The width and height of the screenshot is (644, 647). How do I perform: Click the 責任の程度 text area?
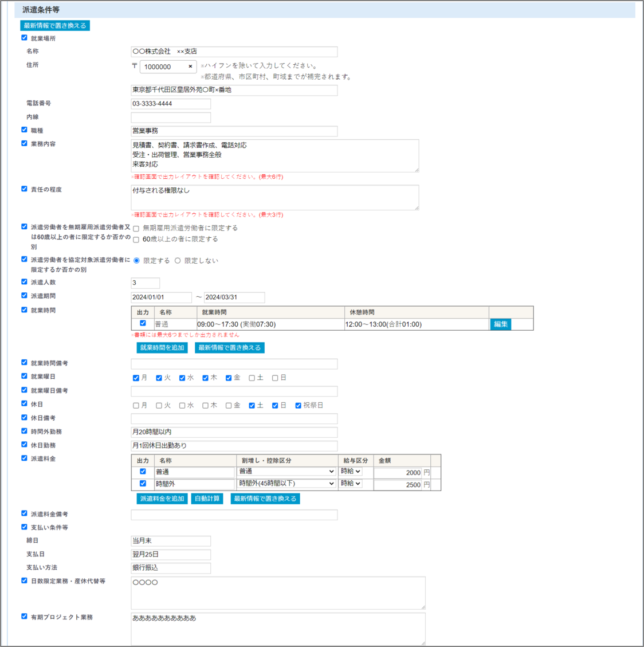point(275,197)
